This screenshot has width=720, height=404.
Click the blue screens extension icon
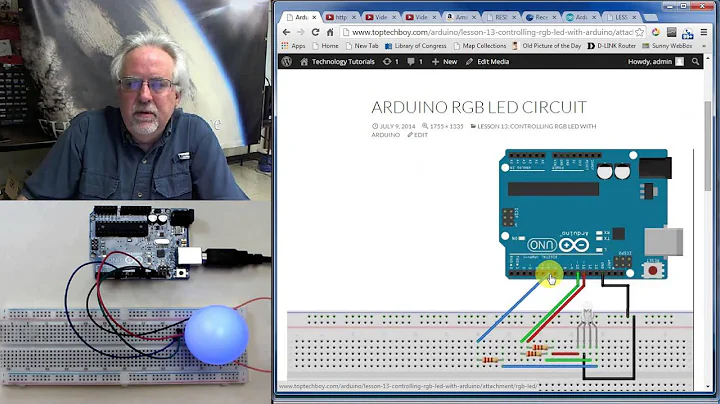pos(687,33)
